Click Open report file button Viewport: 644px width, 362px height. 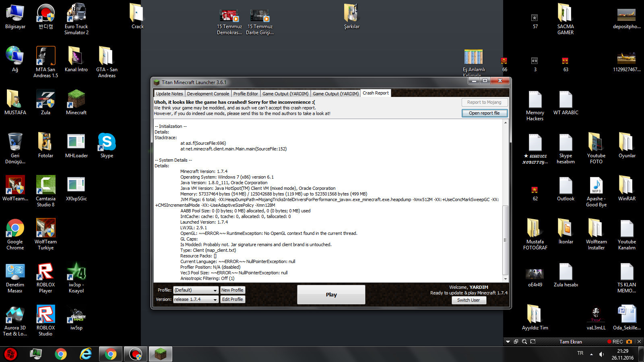[484, 113]
